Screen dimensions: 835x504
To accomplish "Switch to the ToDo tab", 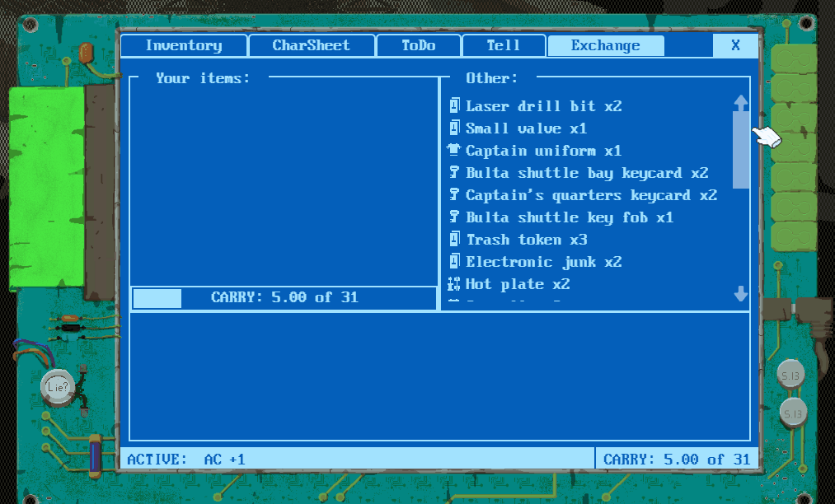I will pyautogui.click(x=418, y=45).
